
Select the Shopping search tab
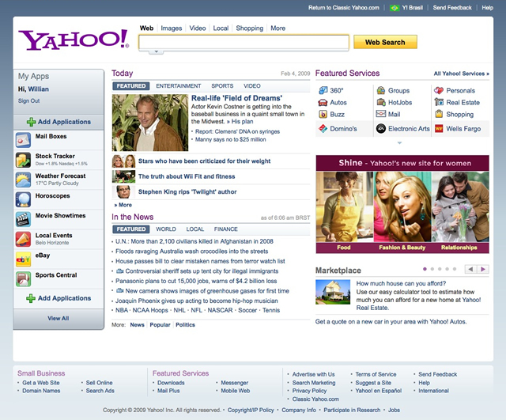coord(250,28)
